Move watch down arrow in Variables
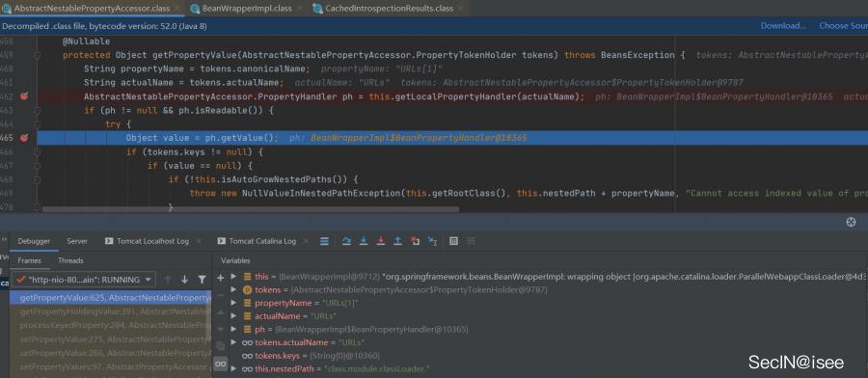 220,329
